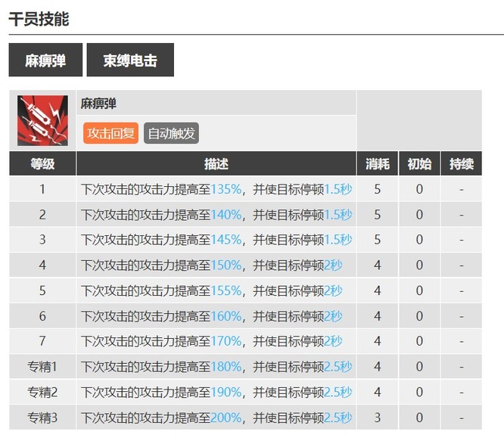Click the 持续 dash in level 1 row

pyautogui.click(x=462, y=189)
